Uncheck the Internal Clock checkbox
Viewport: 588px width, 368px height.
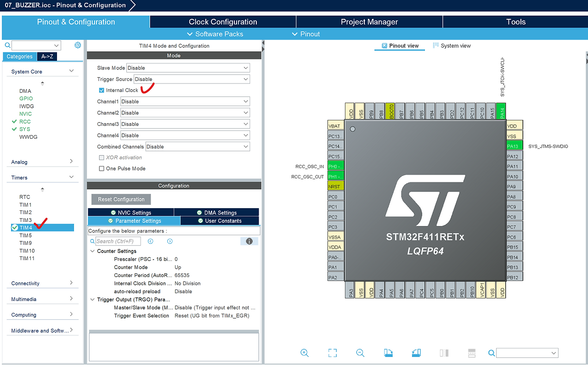tap(102, 90)
